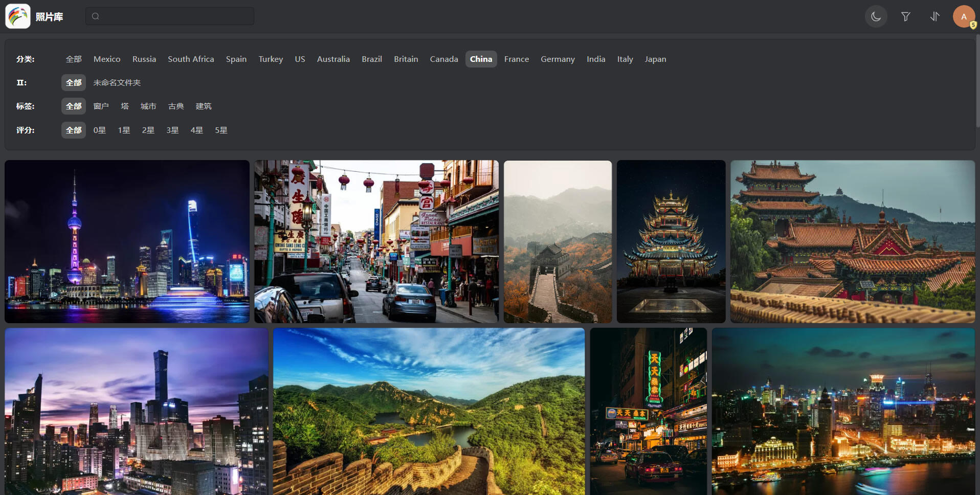Screen dimensions: 980x495
Task: Select the Japan category
Action: (x=655, y=59)
